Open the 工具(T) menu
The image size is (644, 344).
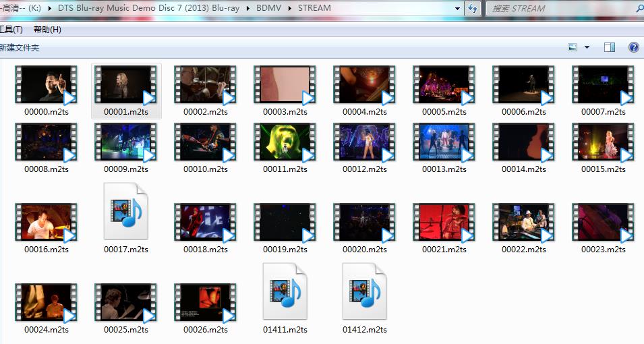10,30
